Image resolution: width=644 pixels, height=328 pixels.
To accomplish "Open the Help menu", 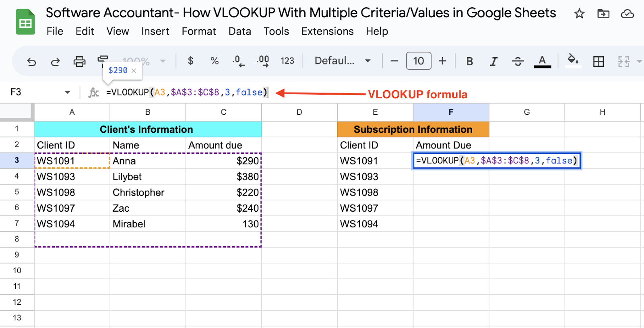I will [377, 31].
